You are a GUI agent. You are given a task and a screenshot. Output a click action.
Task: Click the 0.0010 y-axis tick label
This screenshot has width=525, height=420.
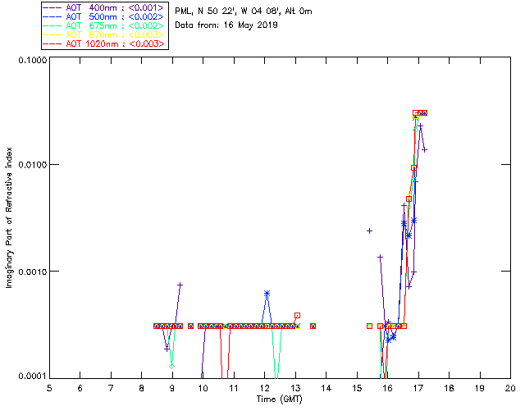click(x=33, y=272)
